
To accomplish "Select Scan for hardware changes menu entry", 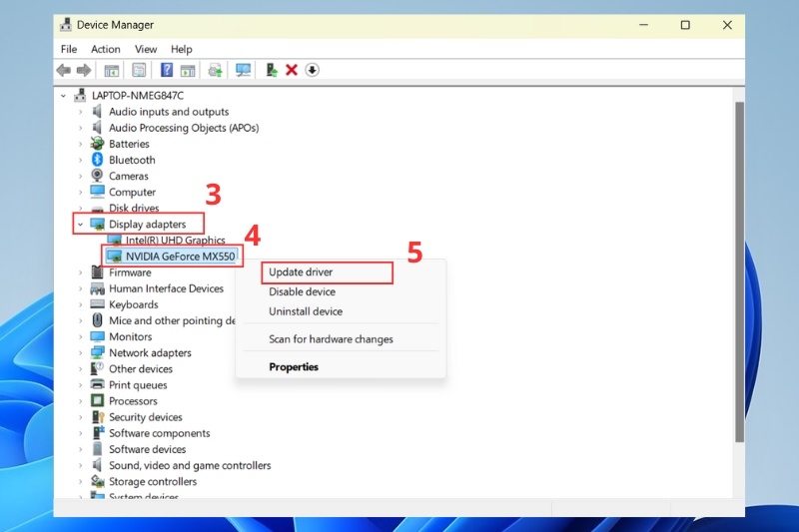I will click(331, 339).
